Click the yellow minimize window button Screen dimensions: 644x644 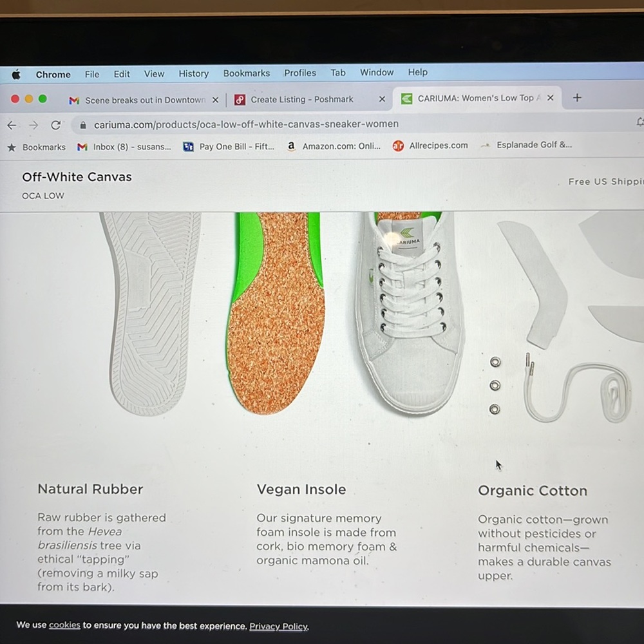pos(29,99)
